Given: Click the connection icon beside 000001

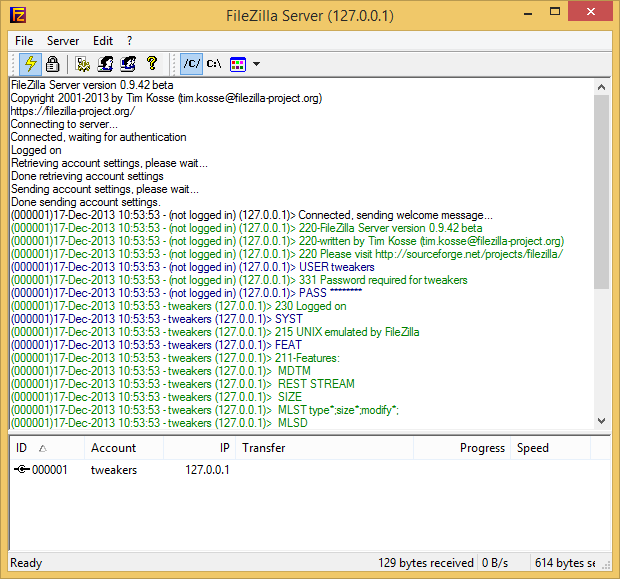Looking at the screenshot, I should [x=22, y=469].
